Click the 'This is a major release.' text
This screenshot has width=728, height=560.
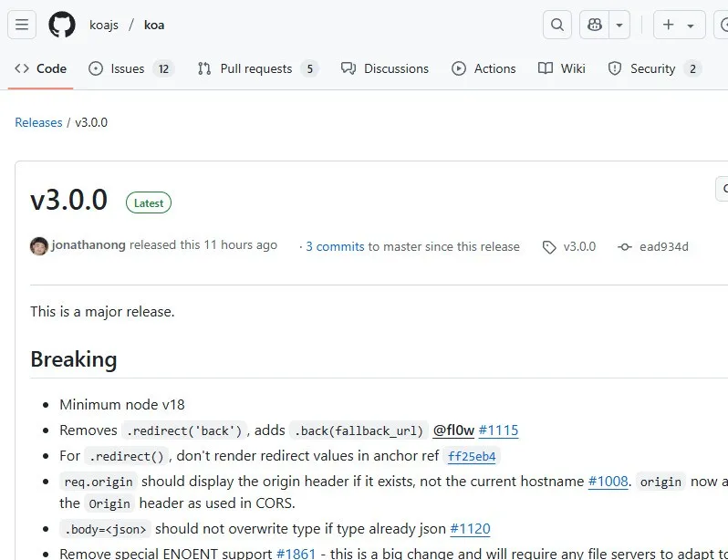(x=102, y=312)
